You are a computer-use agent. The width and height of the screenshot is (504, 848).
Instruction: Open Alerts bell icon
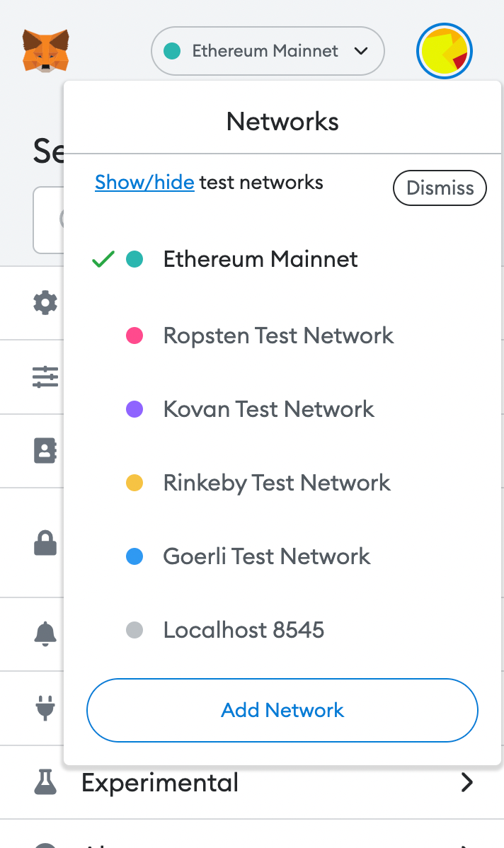click(45, 634)
